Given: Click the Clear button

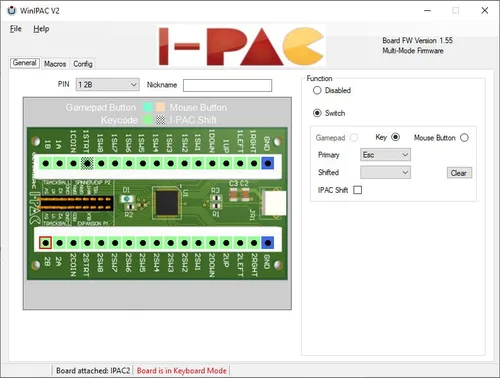Looking at the screenshot, I should tap(459, 173).
